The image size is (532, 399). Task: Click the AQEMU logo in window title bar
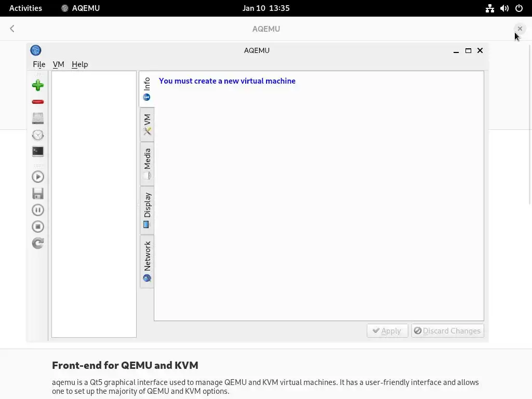pyautogui.click(x=36, y=50)
